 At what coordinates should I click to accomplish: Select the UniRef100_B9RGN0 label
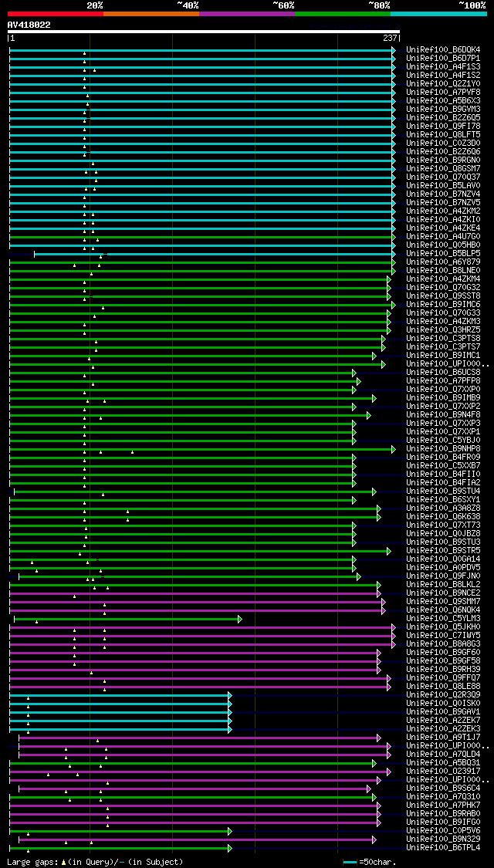click(x=443, y=160)
